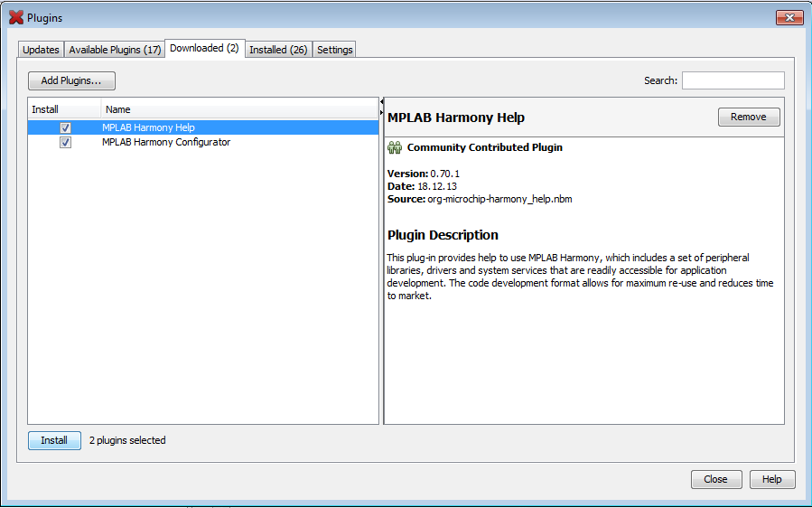Screen dimensions: 812x508
Task: Switch to Available Plugins (17) tab
Action: coord(115,50)
